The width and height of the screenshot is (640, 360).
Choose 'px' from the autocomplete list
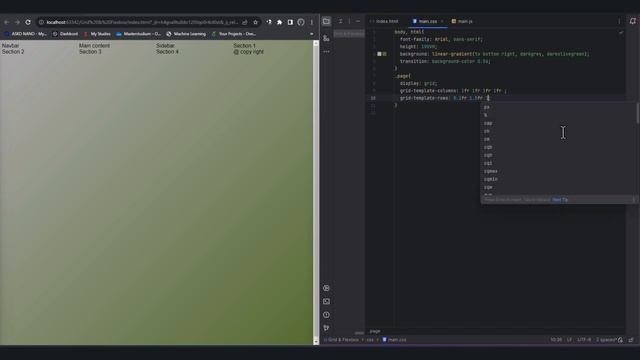[x=487, y=107]
